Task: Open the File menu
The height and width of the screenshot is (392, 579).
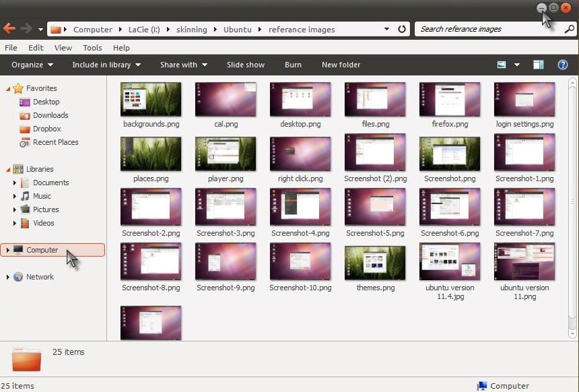Action: coord(11,48)
